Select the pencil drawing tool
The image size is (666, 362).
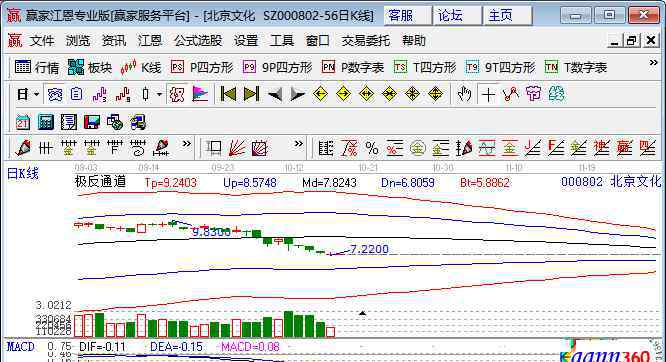click(23, 148)
